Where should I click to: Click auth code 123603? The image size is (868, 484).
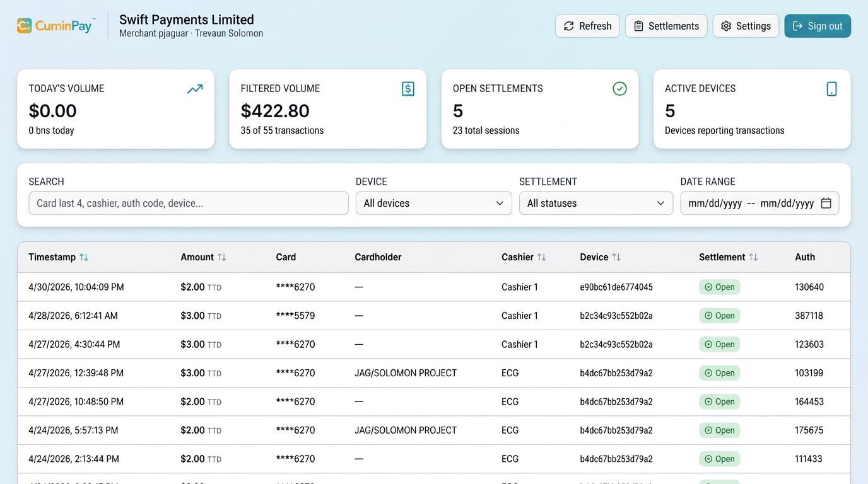pyautogui.click(x=809, y=345)
